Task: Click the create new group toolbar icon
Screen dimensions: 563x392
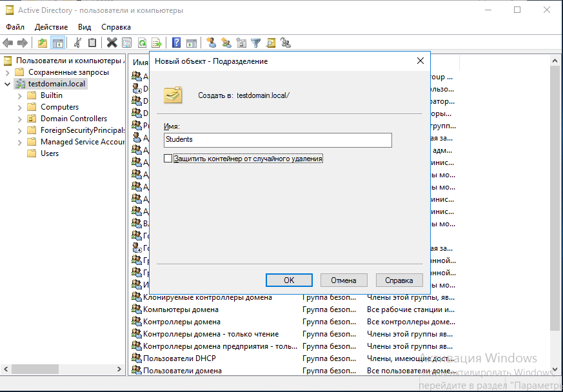Action: 226,43
